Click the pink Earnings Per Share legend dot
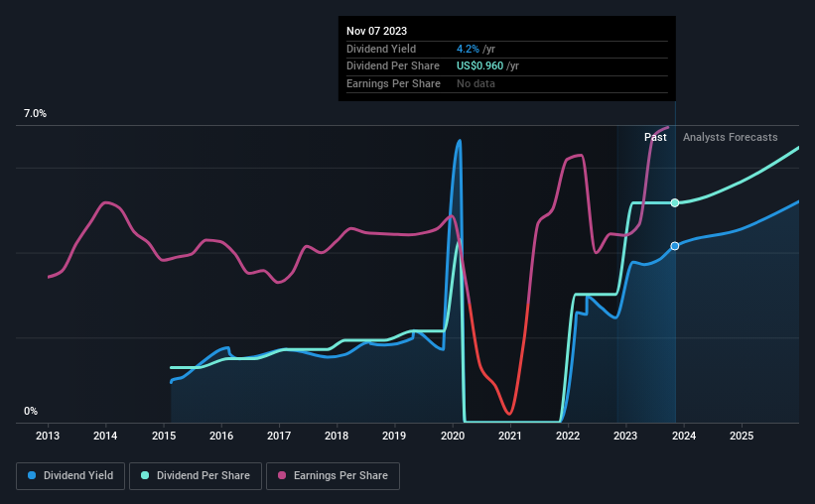The image size is (815, 504). 282,476
